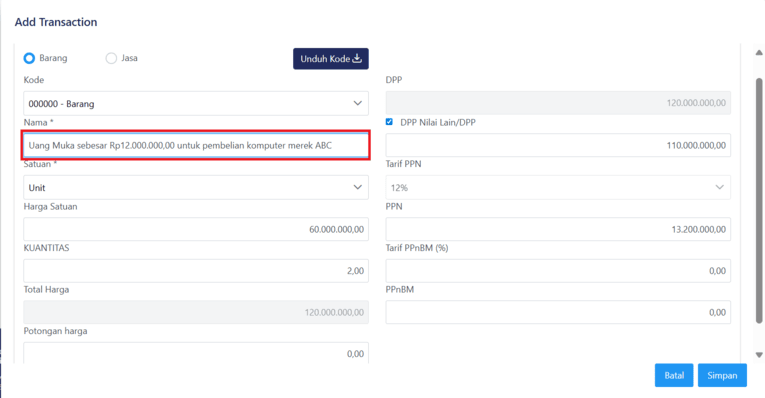Click the Harga Satuan input field

[196, 229]
